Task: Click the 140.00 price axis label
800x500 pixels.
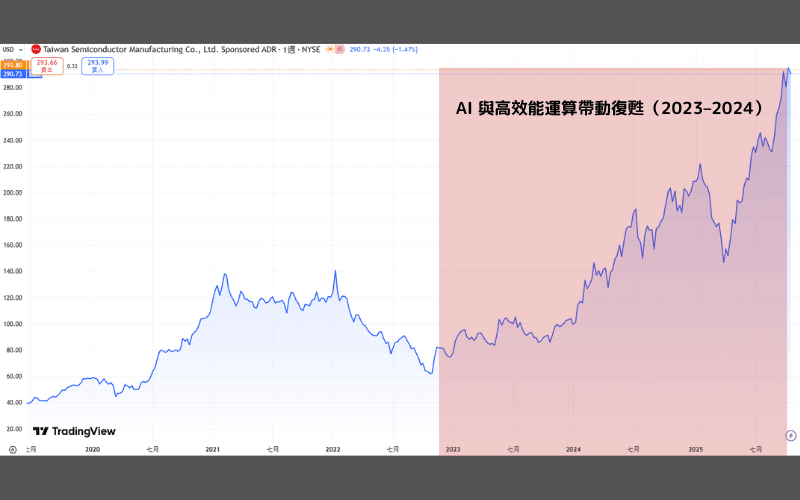Action: [x=13, y=271]
